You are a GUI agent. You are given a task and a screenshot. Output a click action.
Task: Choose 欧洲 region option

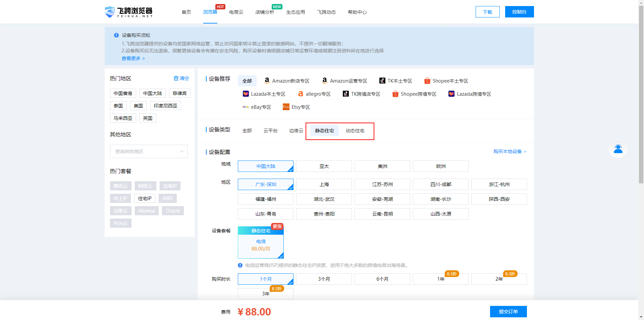point(441,166)
